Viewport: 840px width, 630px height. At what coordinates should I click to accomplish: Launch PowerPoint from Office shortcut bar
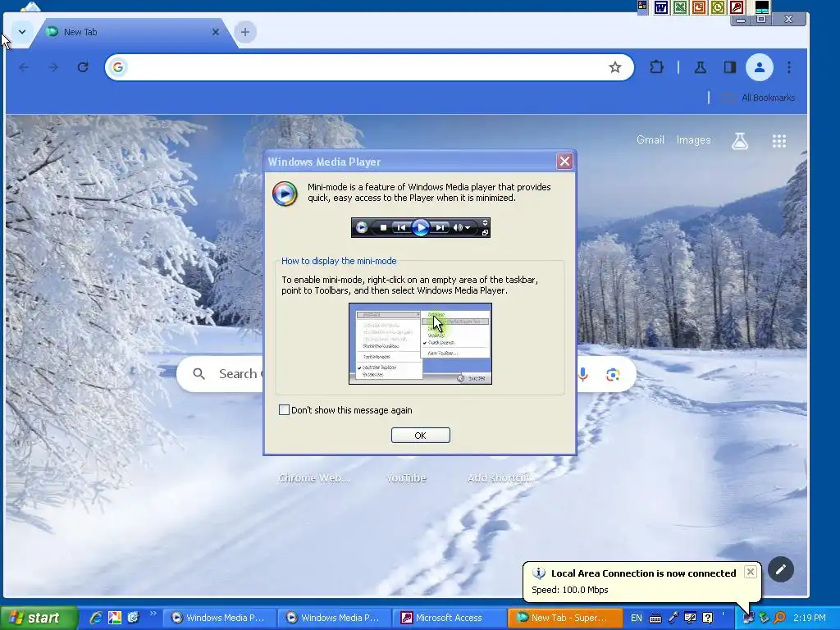(699, 7)
